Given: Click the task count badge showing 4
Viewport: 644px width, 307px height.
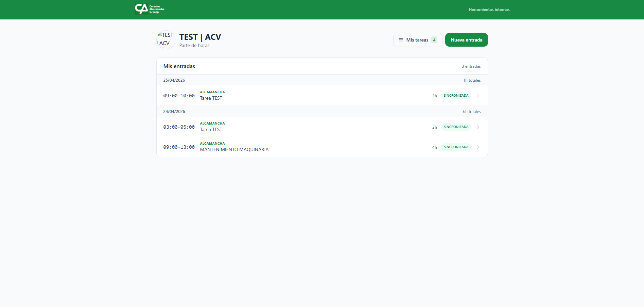Looking at the screenshot, I should click(x=434, y=40).
